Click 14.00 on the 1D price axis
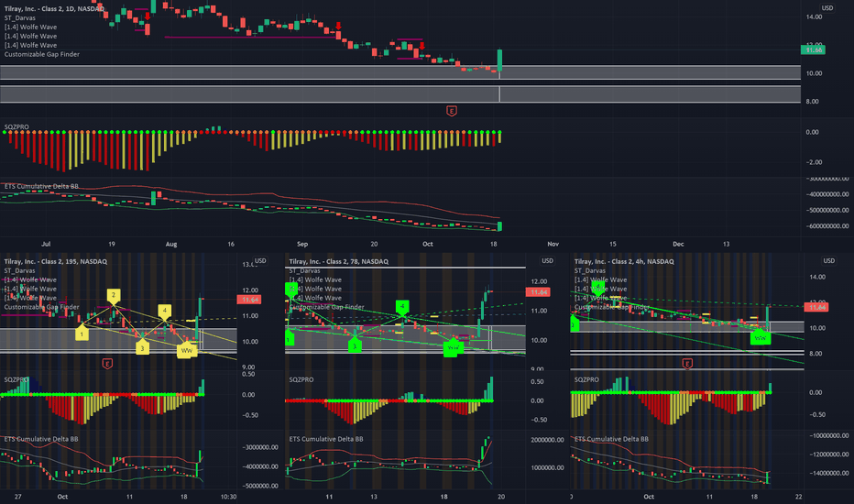The height and width of the screenshot is (504, 854). pyautogui.click(x=815, y=16)
